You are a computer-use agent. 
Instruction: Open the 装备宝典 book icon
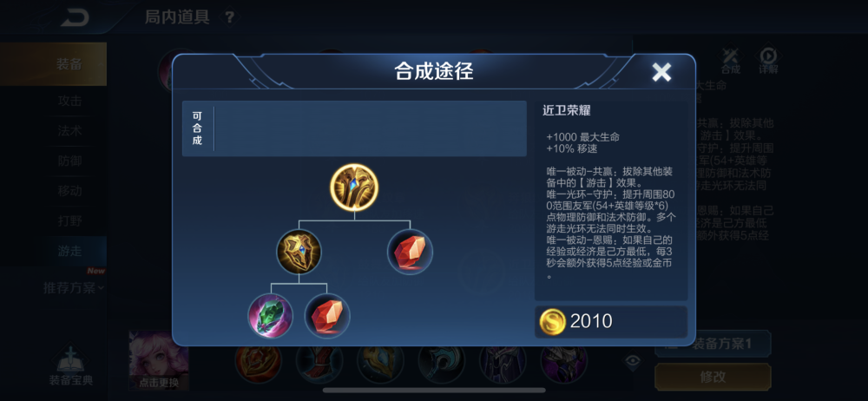(70, 365)
